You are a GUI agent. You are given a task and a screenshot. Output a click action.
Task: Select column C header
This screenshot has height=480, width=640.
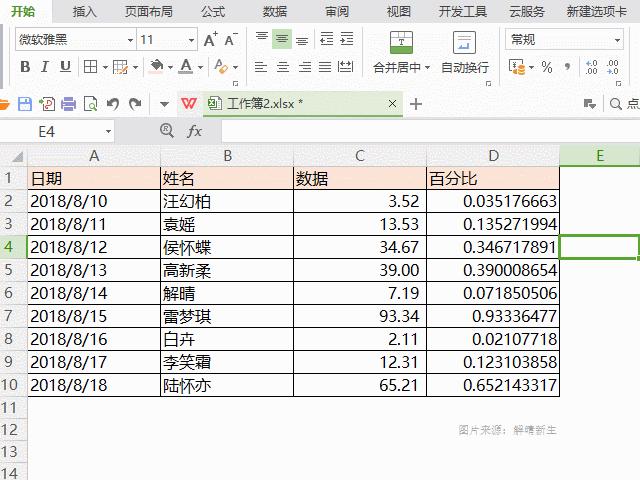[x=360, y=156]
